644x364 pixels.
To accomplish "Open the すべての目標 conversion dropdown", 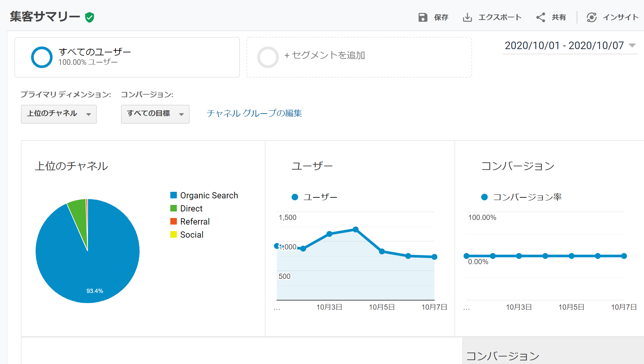I will 155,114.
